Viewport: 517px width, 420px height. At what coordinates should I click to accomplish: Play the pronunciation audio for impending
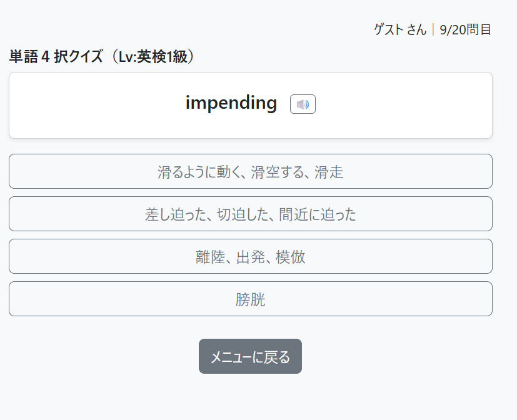coord(303,104)
